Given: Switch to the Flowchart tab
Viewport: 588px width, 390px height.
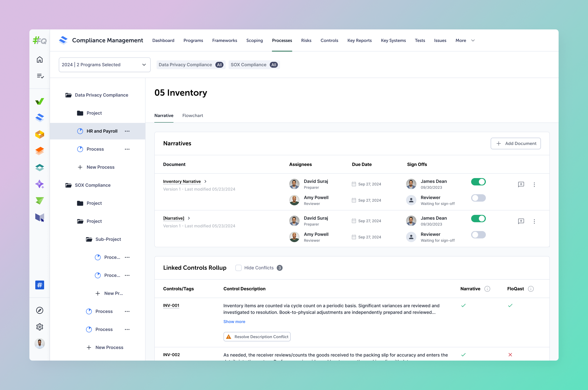Looking at the screenshot, I should (193, 116).
